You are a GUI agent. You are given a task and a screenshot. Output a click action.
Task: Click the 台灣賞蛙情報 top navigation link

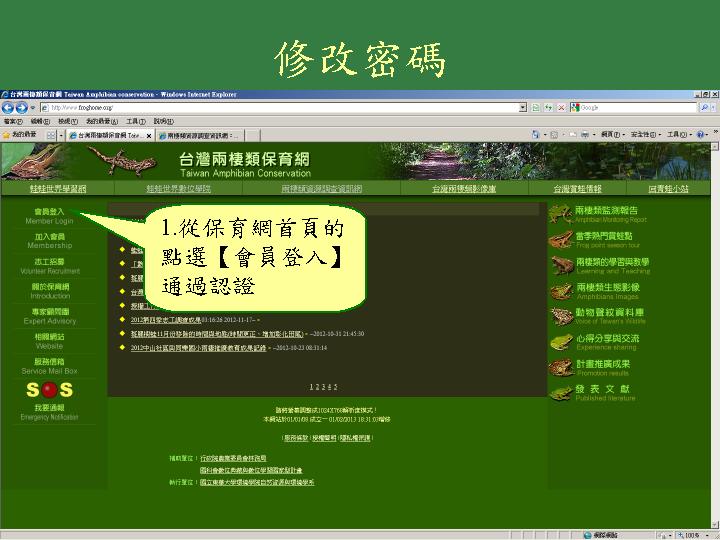[x=577, y=189]
